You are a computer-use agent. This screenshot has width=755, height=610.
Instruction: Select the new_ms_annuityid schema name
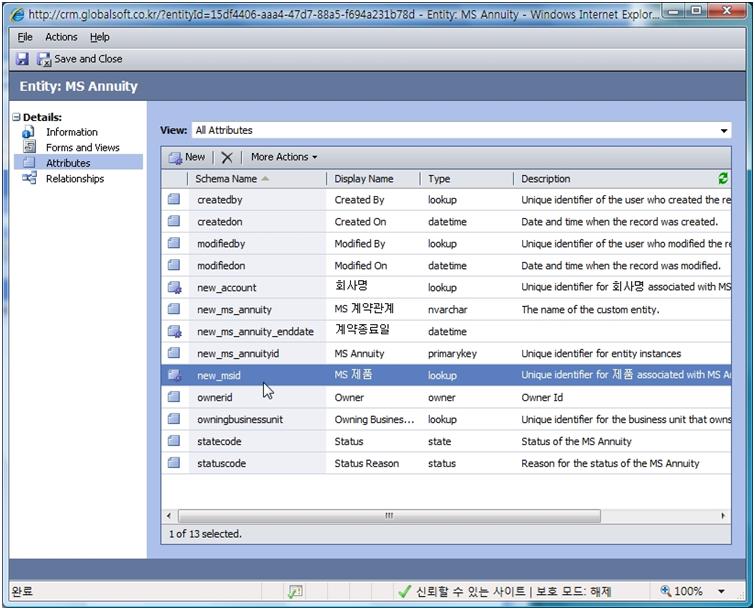point(238,353)
